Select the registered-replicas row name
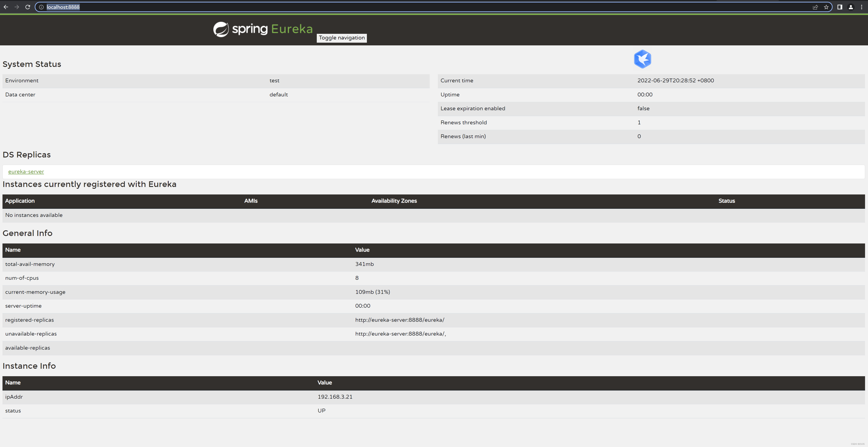The image size is (868, 447). tap(29, 320)
